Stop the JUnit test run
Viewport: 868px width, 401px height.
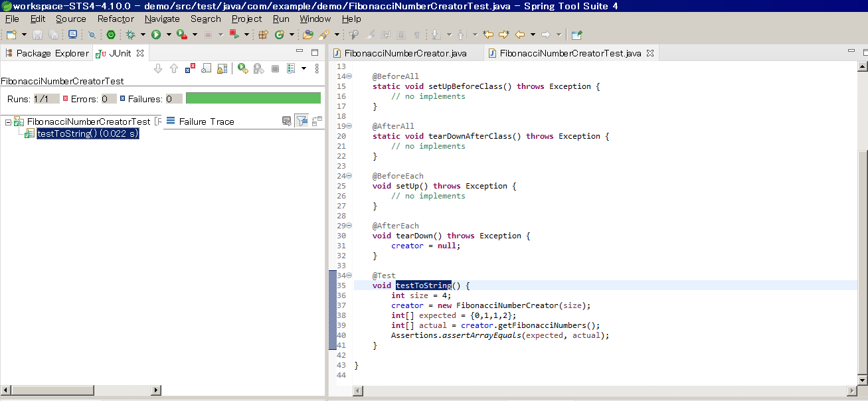point(276,68)
